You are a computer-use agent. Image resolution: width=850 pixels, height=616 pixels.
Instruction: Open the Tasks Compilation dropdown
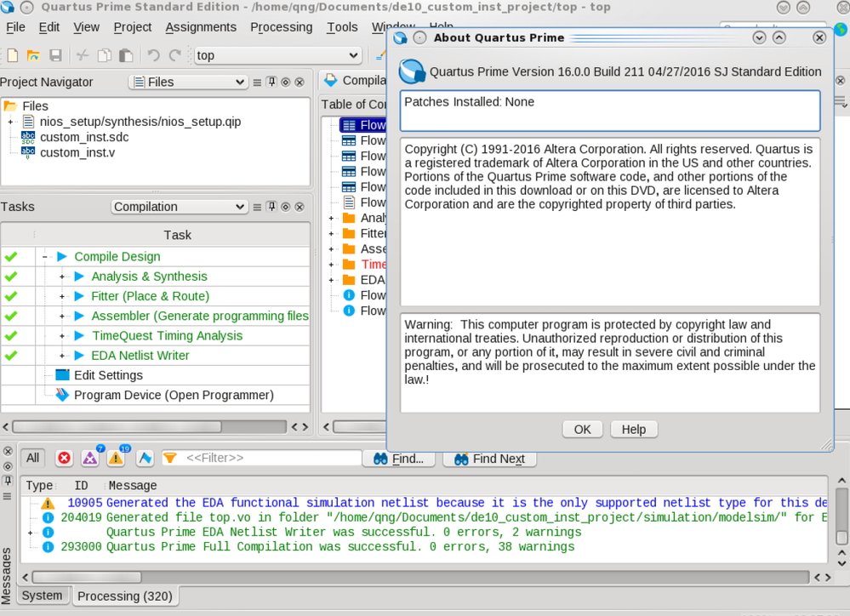tap(180, 207)
